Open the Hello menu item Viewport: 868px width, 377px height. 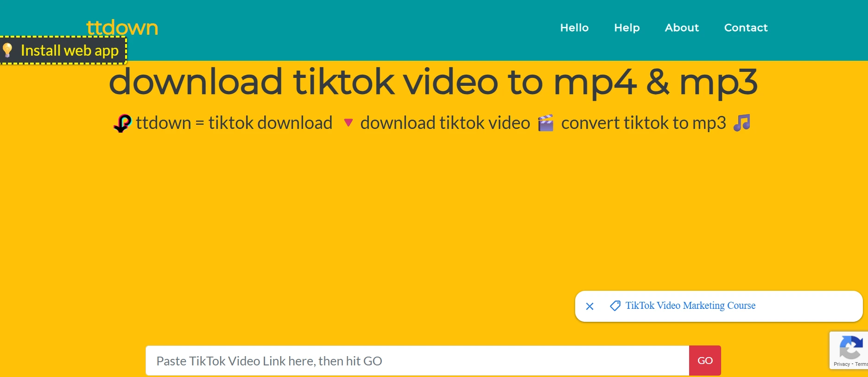tap(574, 28)
